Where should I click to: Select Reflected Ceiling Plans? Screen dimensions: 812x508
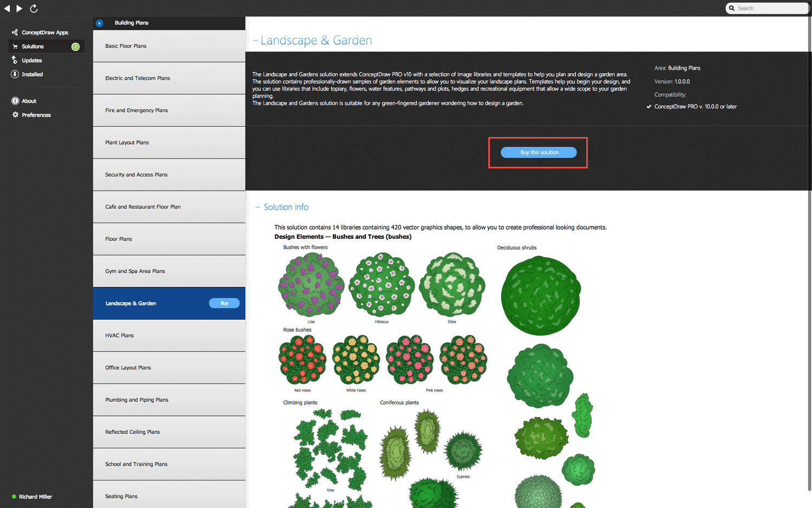point(169,432)
